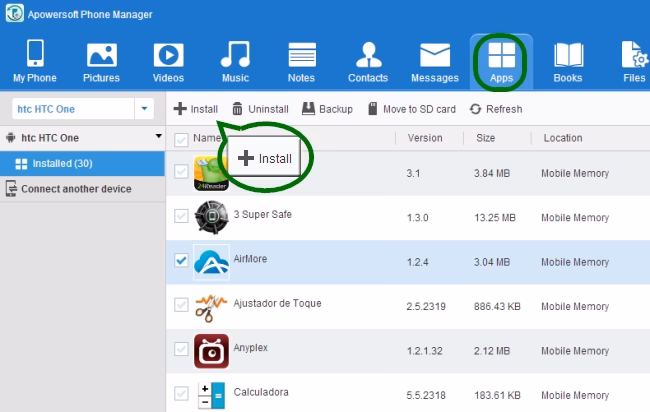
Task: Check the Ajustador de Toque checkbox
Action: [181, 305]
